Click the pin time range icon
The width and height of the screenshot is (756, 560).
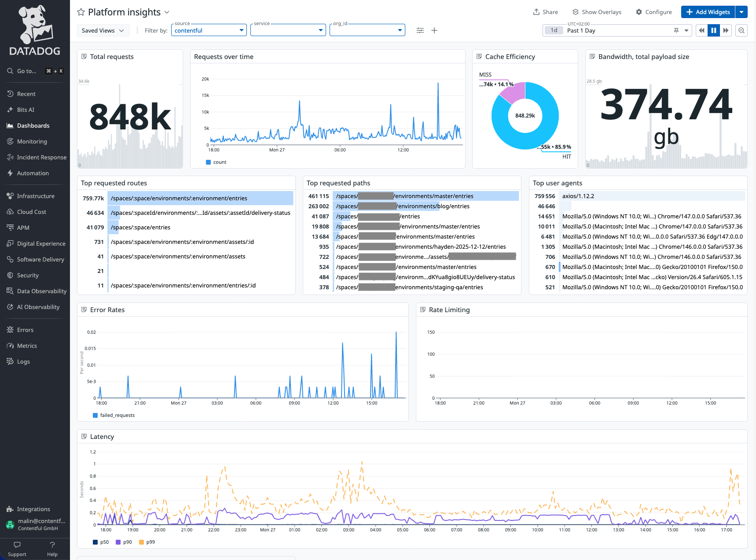676,30
